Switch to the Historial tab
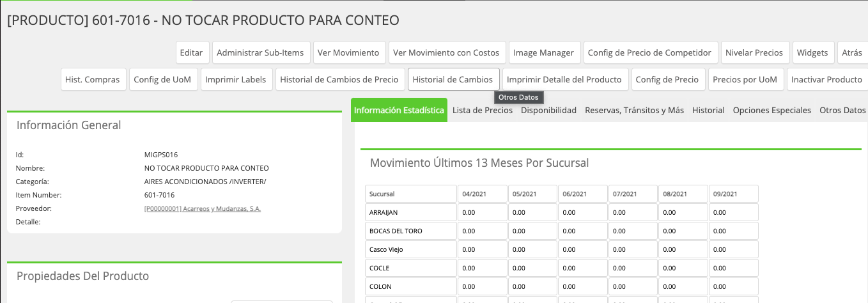 pos(708,110)
